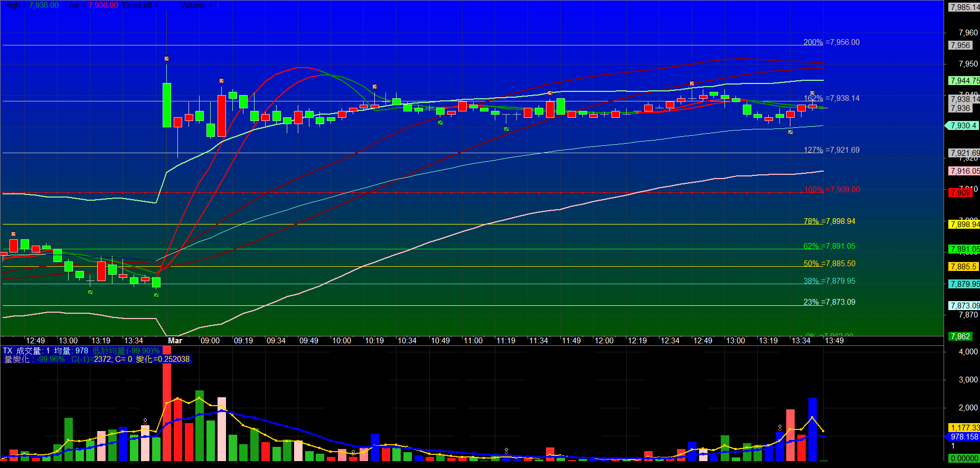Image resolution: width=980 pixels, height=468 pixels.
Task: Click the final 13:49 time axis label
Action: pyautogui.click(x=834, y=341)
